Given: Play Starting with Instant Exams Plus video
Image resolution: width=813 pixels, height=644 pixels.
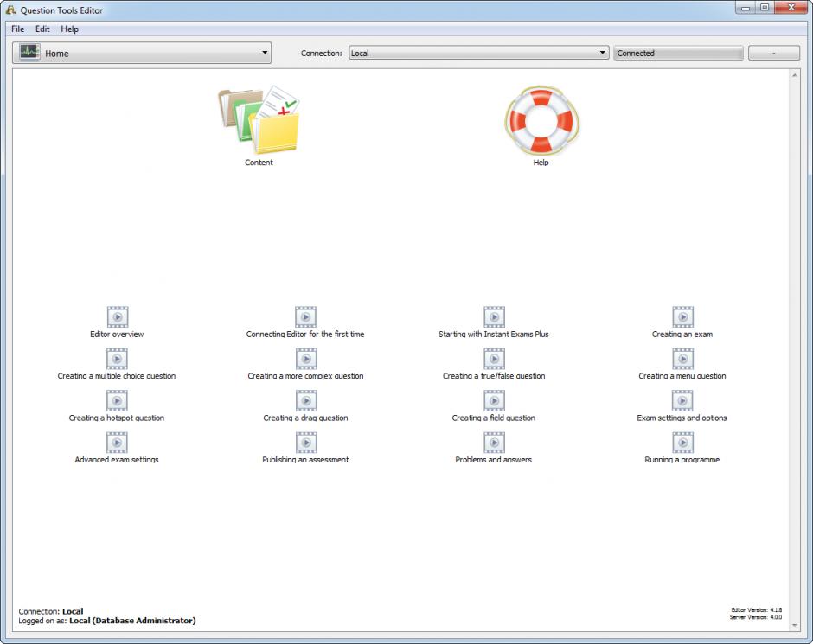Looking at the screenshot, I should coord(494,317).
